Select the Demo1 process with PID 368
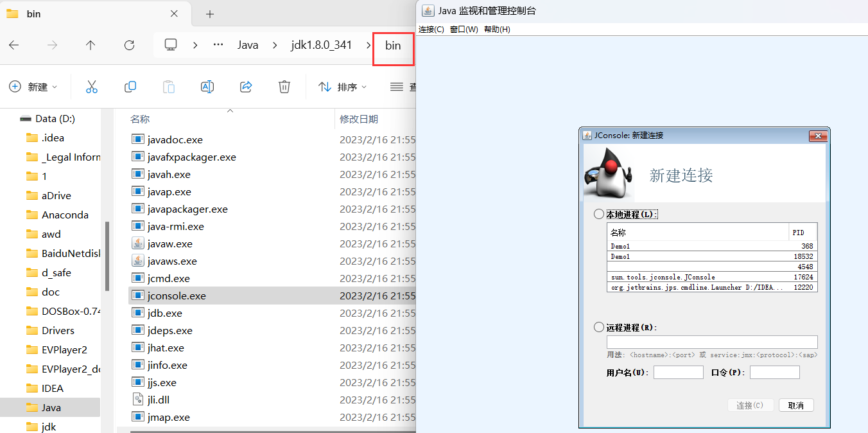This screenshot has width=868, height=433. (712, 246)
